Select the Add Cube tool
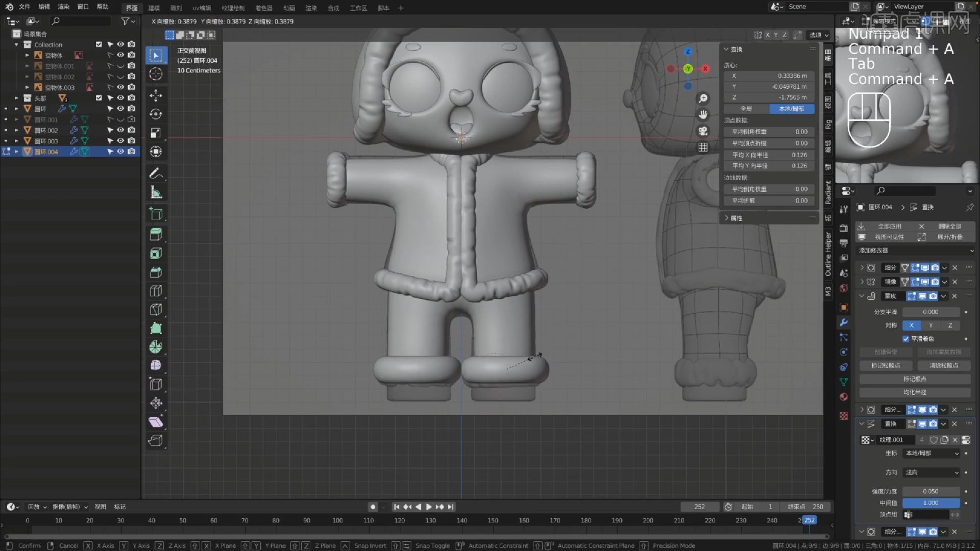Screen dimensions: 980x551 click(x=156, y=214)
